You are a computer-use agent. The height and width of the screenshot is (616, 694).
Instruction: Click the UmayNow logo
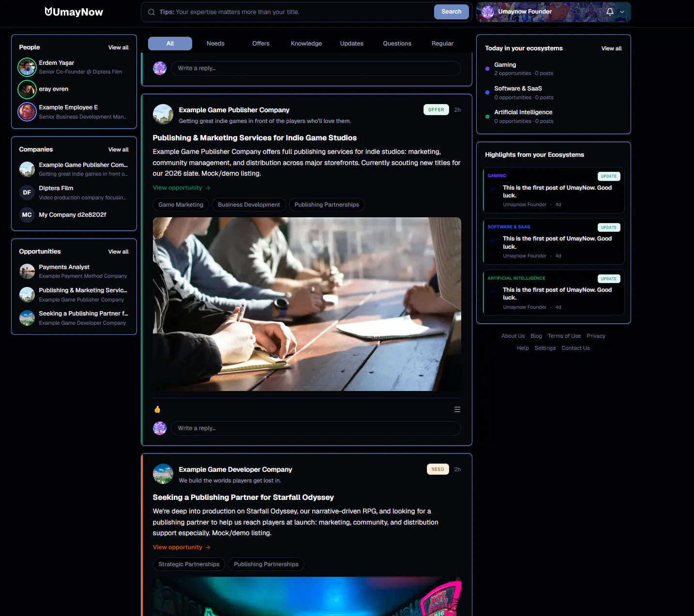pos(74,12)
